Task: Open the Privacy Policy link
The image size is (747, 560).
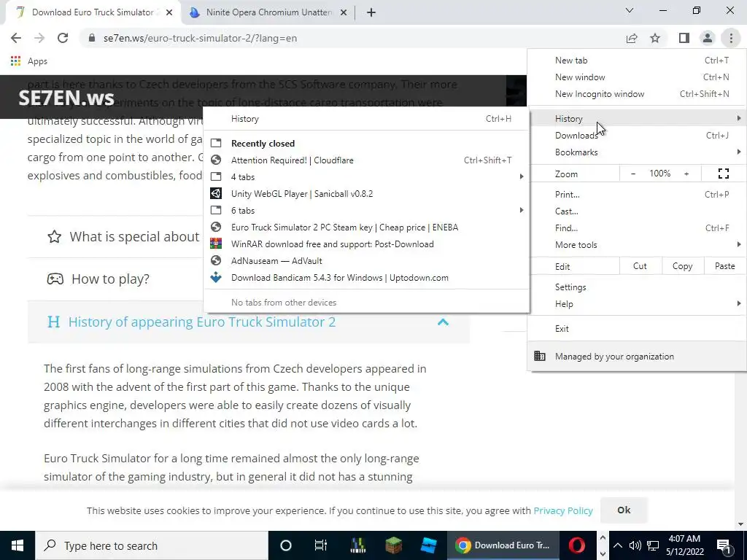Action: 563,511
